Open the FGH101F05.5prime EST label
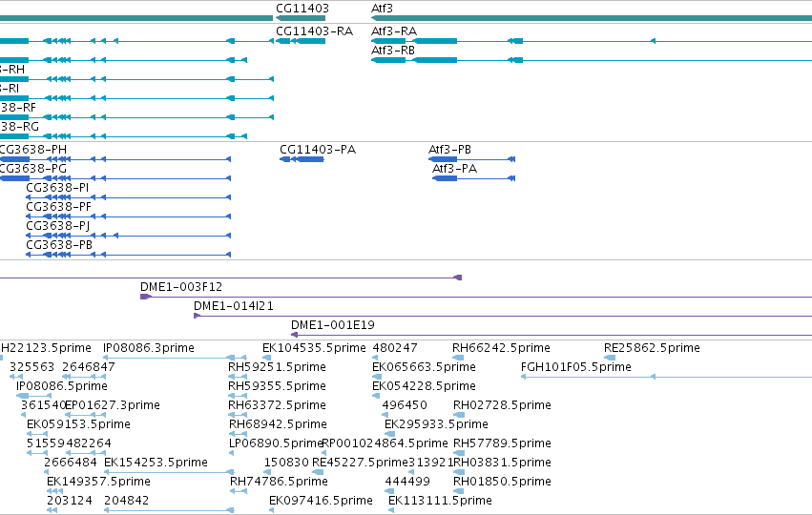This screenshot has width=812, height=515. pyautogui.click(x=576, y=367)
